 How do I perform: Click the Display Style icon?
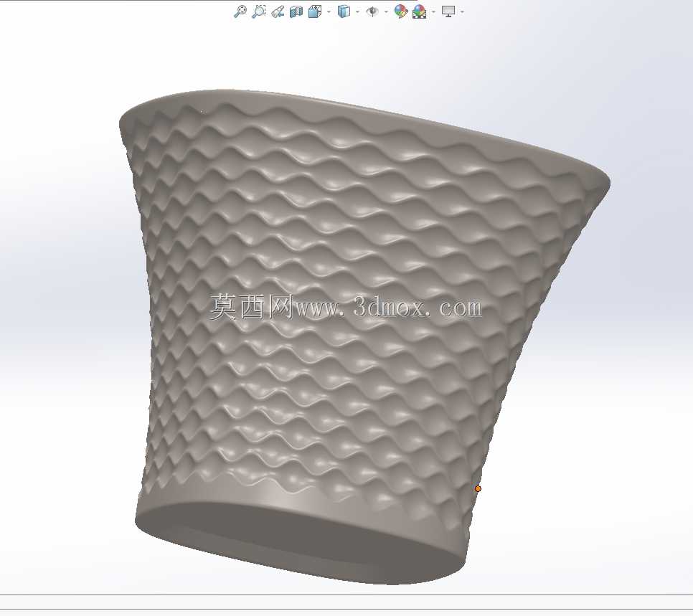(x=344, y=11)
